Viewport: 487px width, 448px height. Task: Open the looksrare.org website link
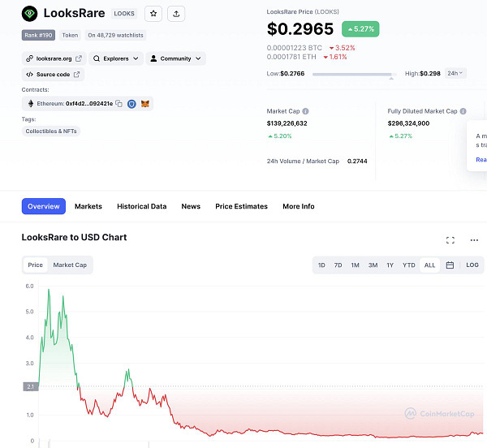(x=54, y=58)
